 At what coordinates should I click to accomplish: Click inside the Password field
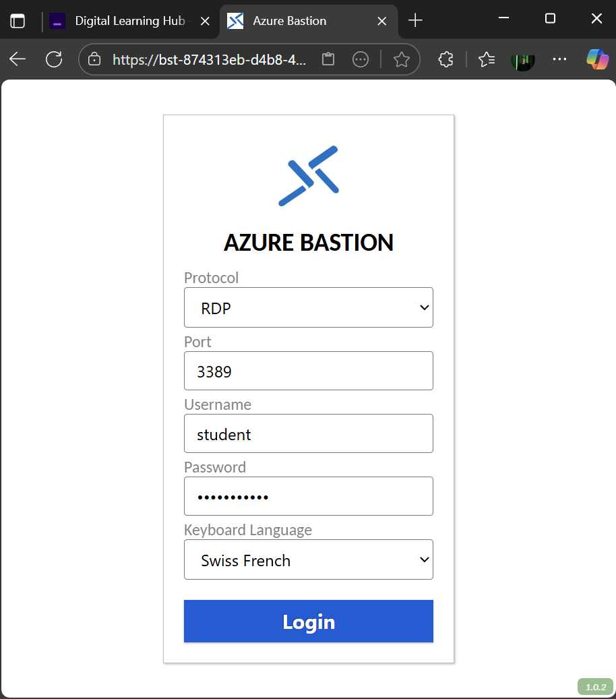tap(308, 496)
